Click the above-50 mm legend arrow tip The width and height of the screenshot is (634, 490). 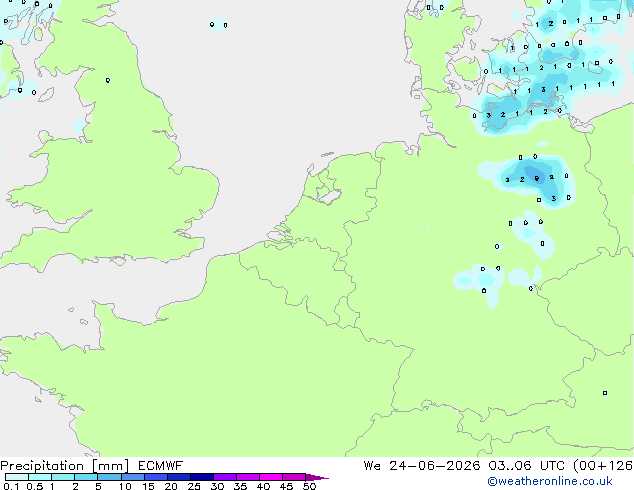[317, 477]
